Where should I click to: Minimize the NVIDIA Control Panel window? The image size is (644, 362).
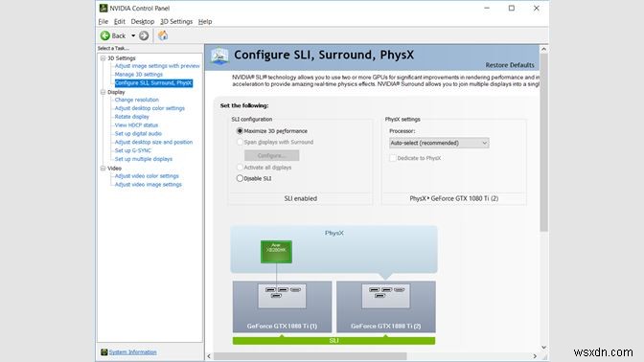point(487,8)
